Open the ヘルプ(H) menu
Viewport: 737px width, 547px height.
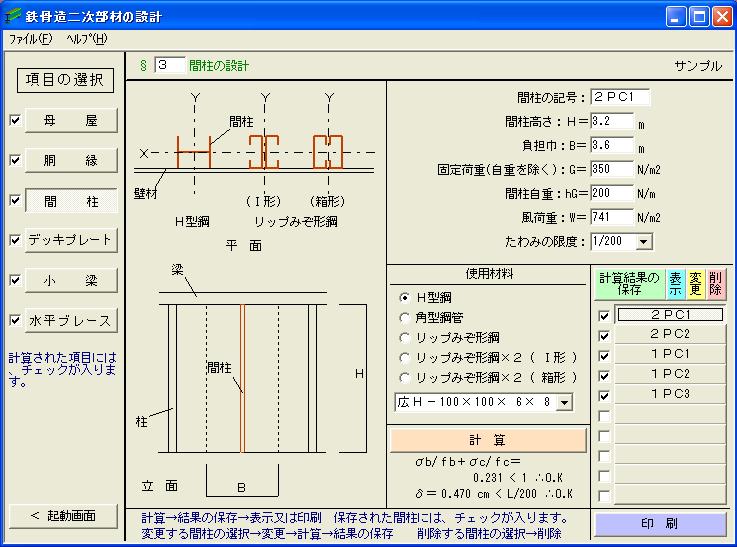(86, 38)
